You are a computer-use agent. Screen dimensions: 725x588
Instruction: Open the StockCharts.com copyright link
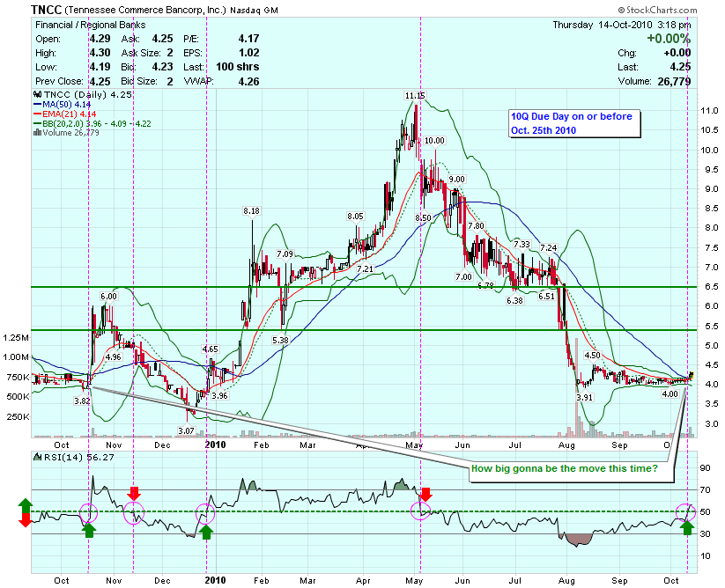coord(657,10)
